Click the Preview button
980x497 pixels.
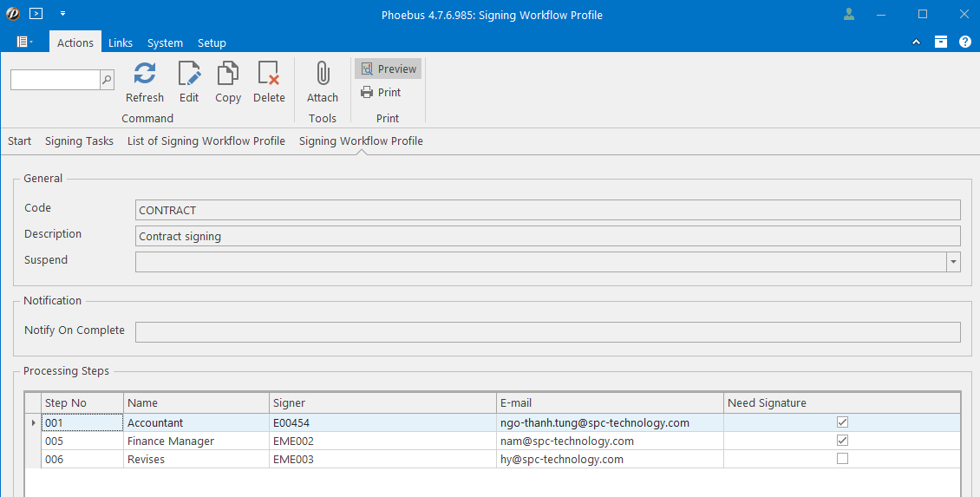click(x=389, y=69)
